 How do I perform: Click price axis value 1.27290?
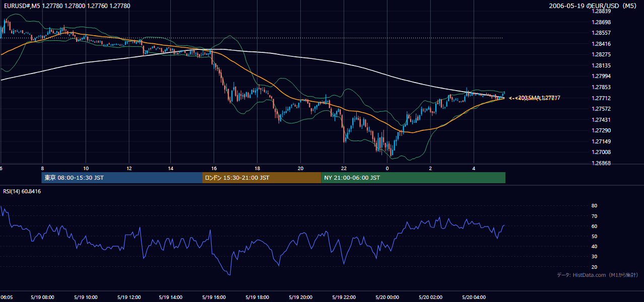[601, 130]
